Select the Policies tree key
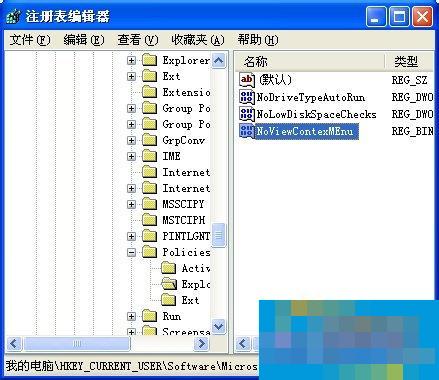Viewport: 439px width, 380px height. coord(186,252)
